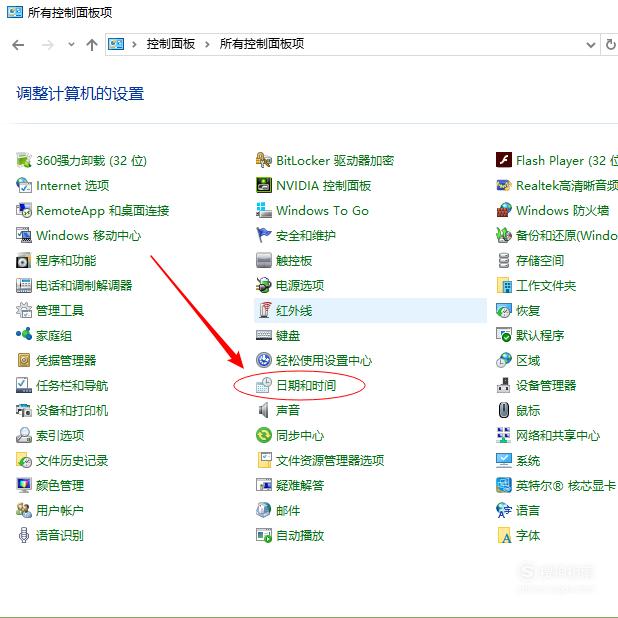Open the 用户帐户 link
This screenshot has width=618, height=618.
(x=60, y=510)
